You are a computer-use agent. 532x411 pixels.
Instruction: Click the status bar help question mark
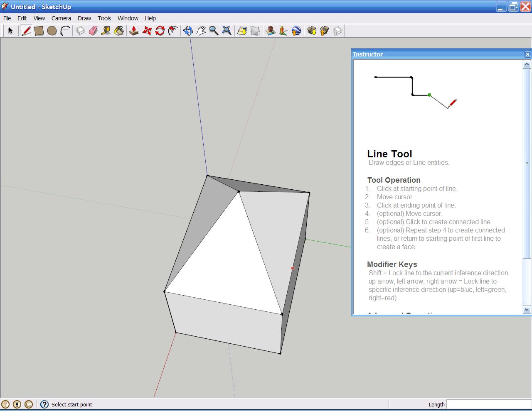point(44,404)
